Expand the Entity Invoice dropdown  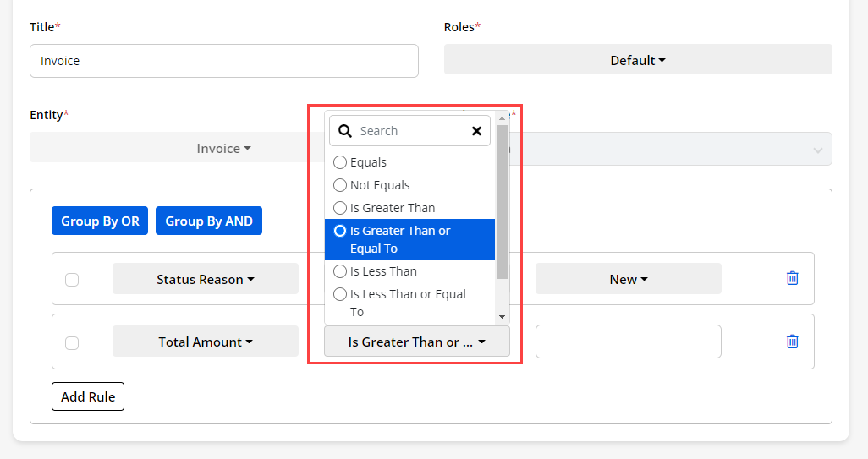(223, 149)
